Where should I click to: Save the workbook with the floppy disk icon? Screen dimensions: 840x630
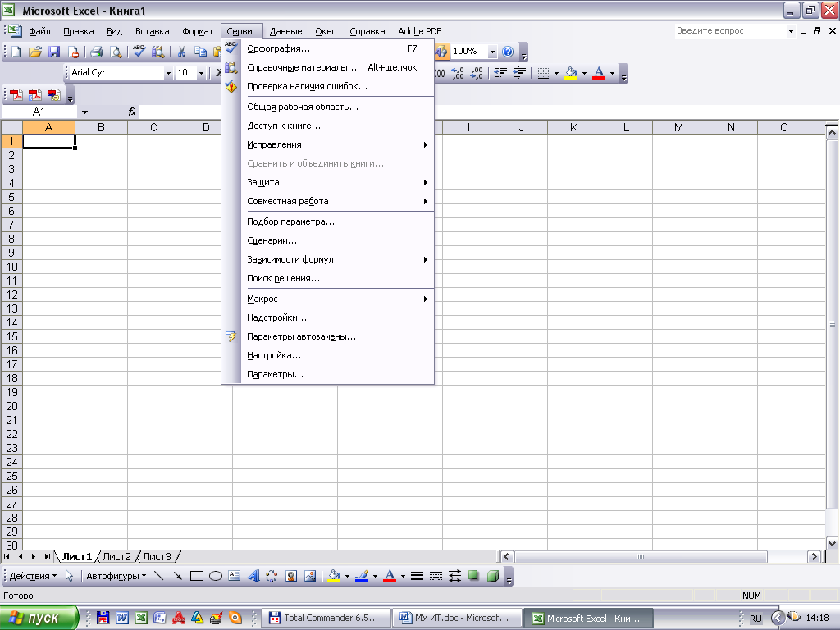point(54,52)
